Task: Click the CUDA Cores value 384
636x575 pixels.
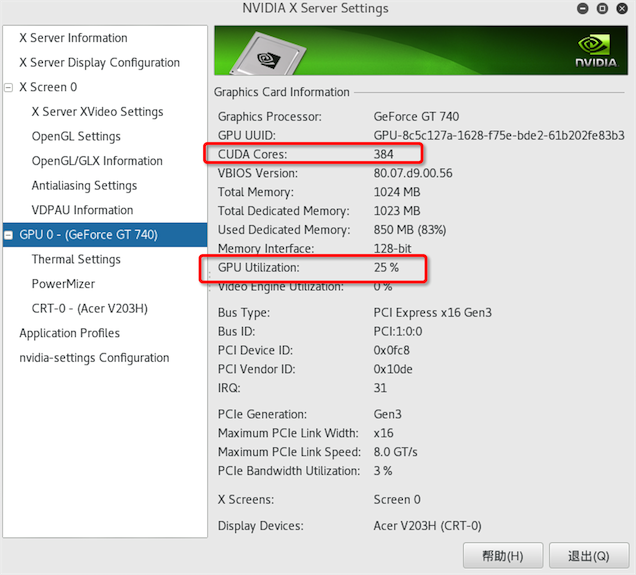Action: click(383, 154)
